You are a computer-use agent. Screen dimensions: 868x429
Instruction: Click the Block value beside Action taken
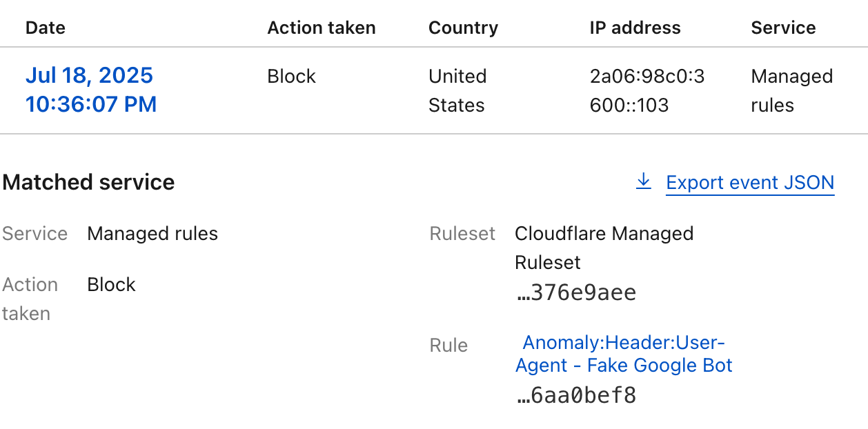[x=111, y=285]
